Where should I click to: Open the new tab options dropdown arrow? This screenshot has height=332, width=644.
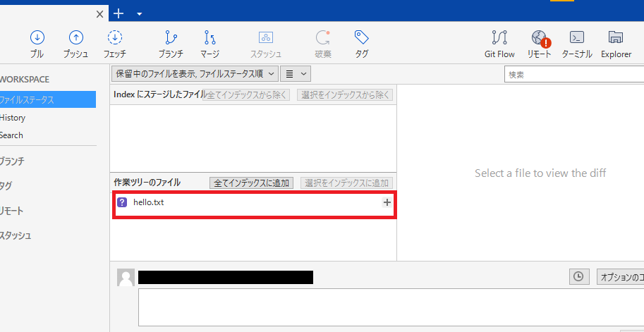click(140, 13)
